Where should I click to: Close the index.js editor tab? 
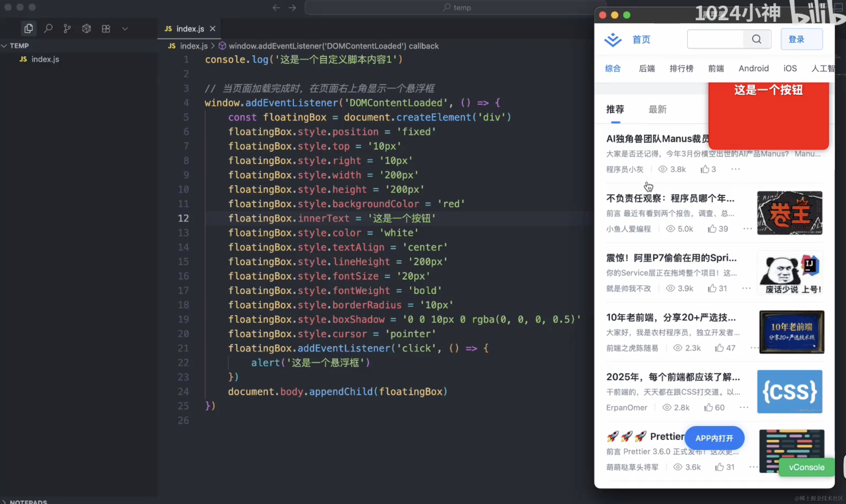click(x=213, y=29)
